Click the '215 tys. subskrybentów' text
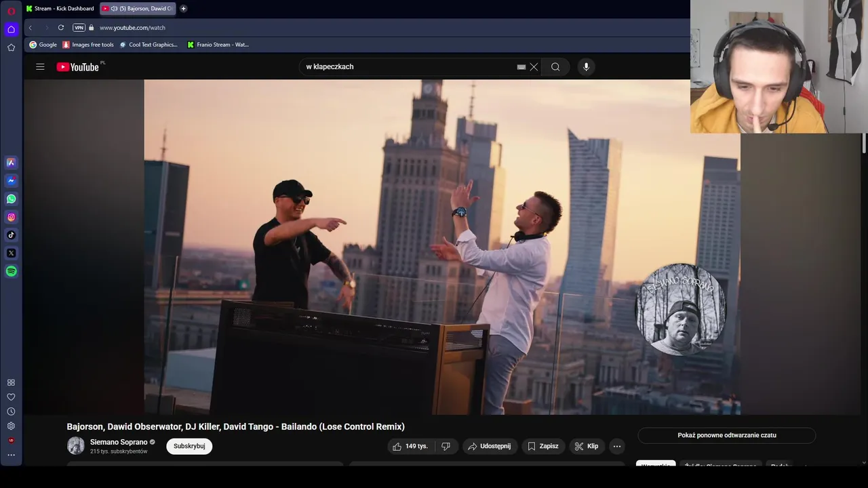Screen dimensions: 868x488 (x=119, y=451)
